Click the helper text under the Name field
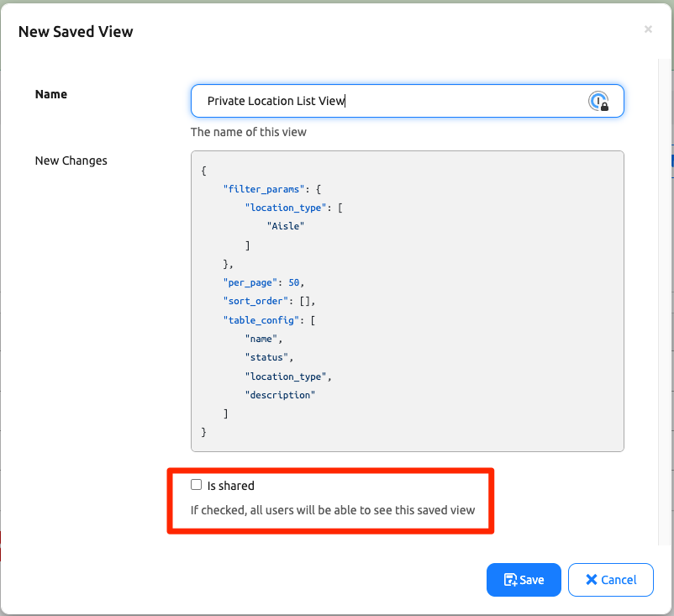Viewport: 674px width, 616px height. coord(248,131)
